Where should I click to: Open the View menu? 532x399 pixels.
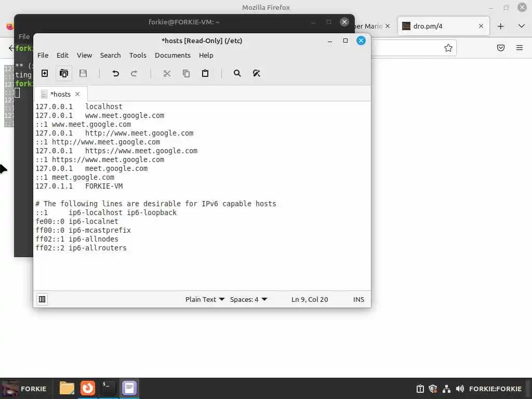click(84, 55)
